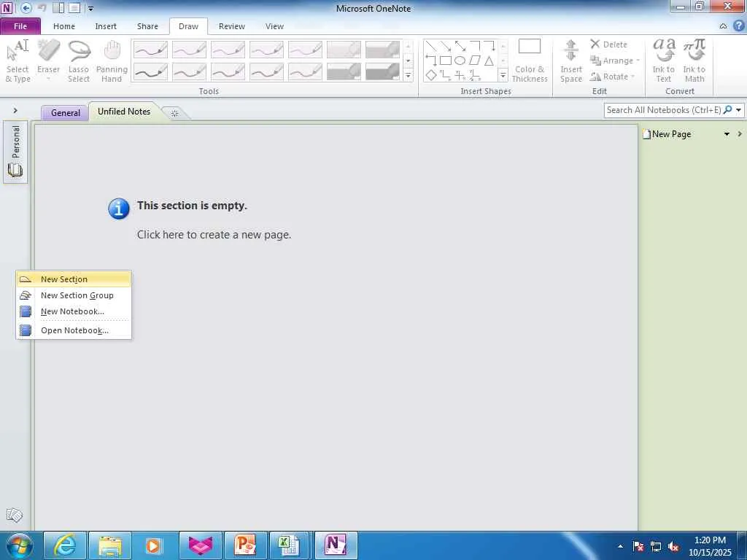The image size is (747, 560).
Task: Toggle Dock to Desktop in Quick Access Toolbar
Action: point(58,8)
